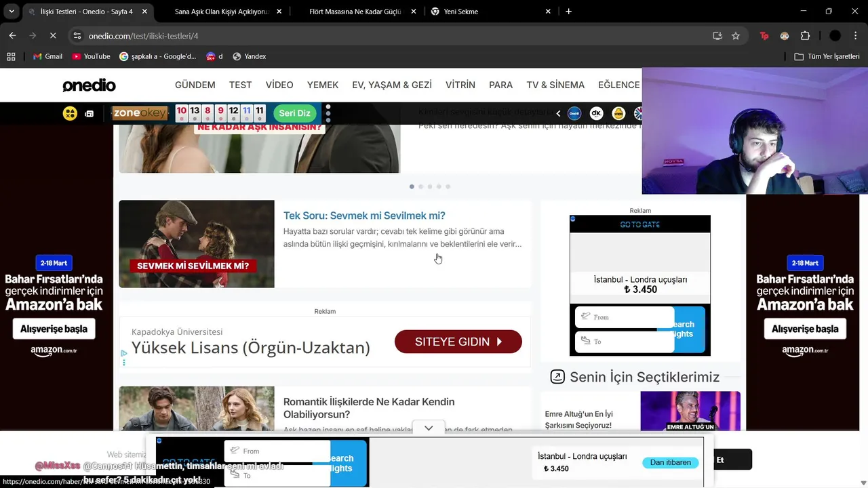Click the blue Oral-B brand icon
The image size is (868, 488).
pos(574,113)
